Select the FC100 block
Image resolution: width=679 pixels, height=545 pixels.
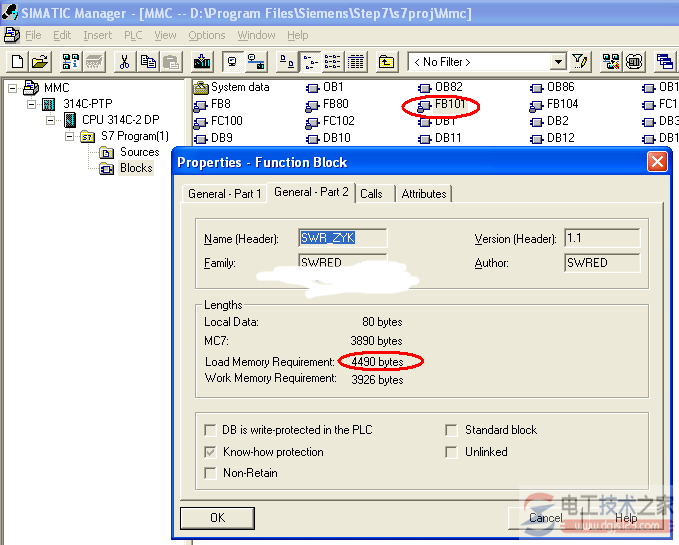tap(218, 121)
